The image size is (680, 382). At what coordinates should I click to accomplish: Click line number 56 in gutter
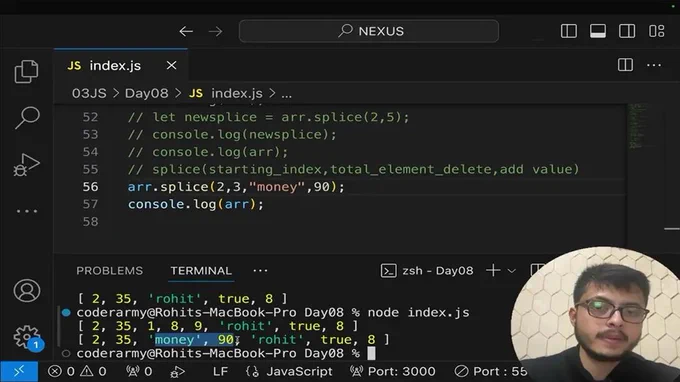pos(90,187)
